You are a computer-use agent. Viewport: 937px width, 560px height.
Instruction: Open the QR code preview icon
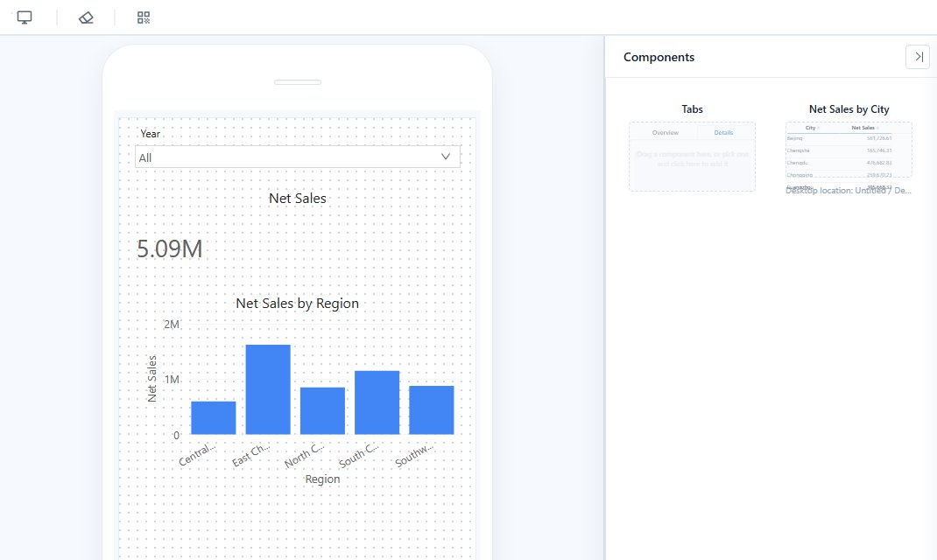(x=144, y=17)
